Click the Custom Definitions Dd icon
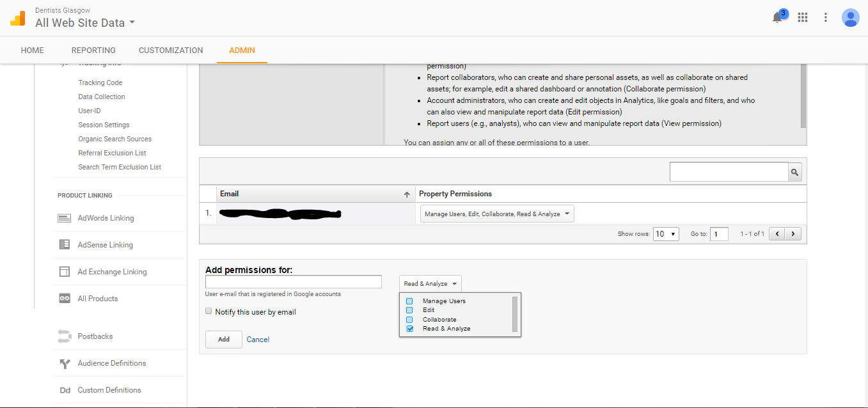 65,390
